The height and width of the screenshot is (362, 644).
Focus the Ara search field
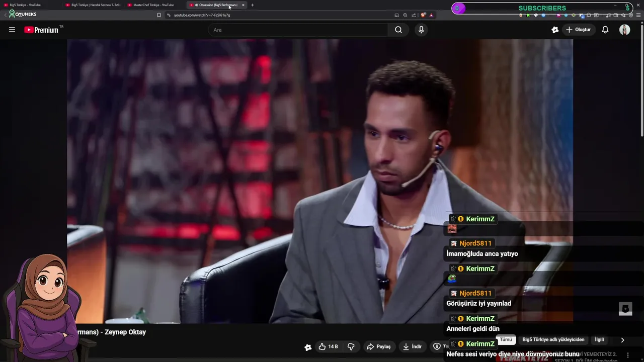point(298,30)
